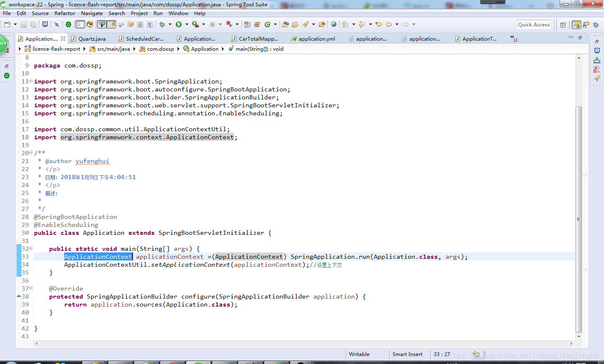Open the Back navigation history dropdown
604x364 pixels.
pos(396,24)
